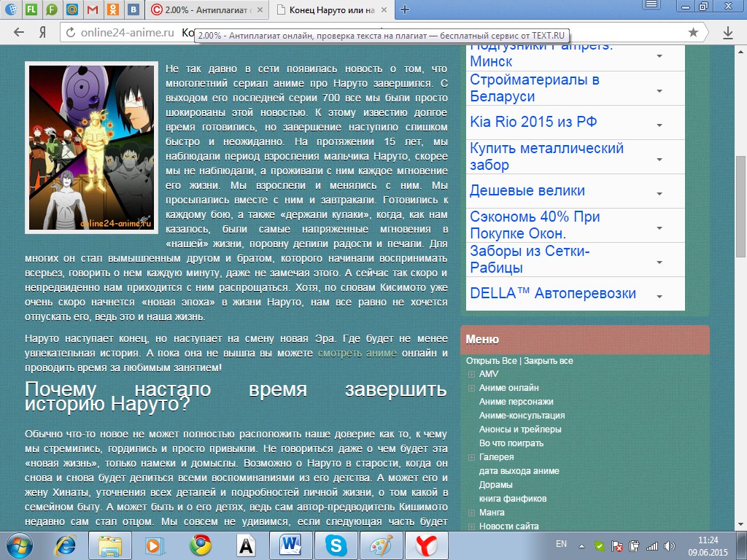Image resolution: width=747 pixels, height=560 pixels.
Task: Go back with the arrow button
Action: click(x=18, y=32)
